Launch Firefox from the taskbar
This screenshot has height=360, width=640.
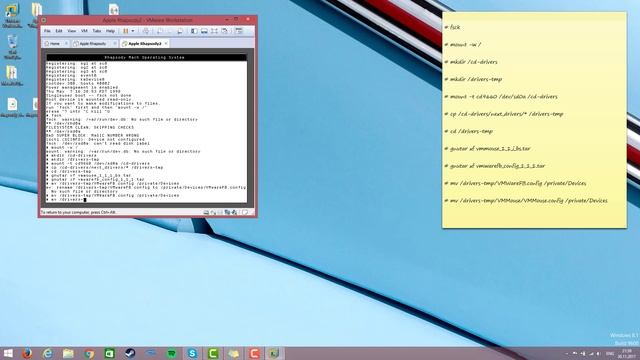coord(27,353)
